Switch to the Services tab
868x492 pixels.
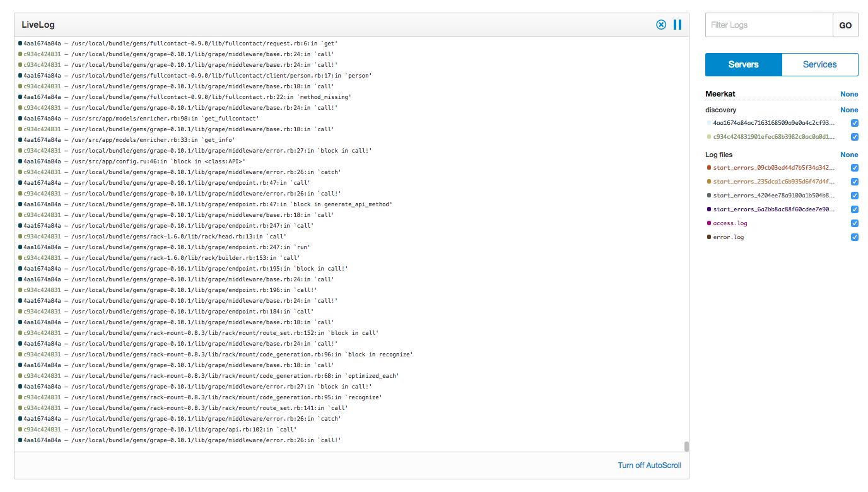click(x=820, y=64)
